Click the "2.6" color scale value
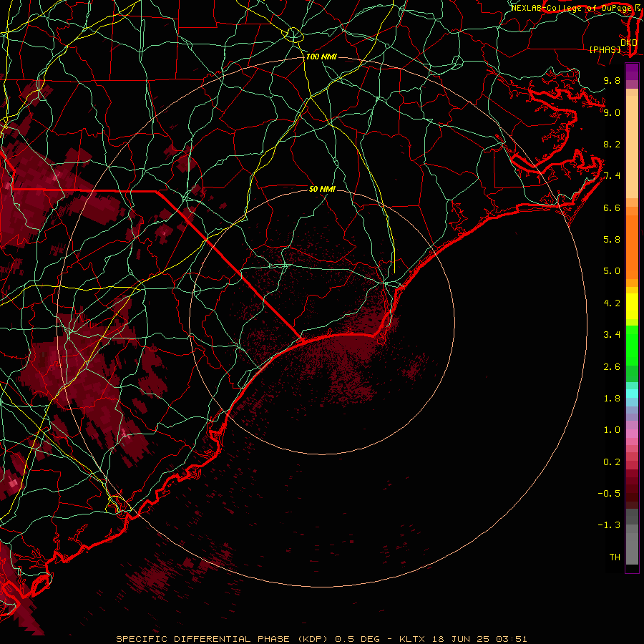Screen dimensions: 644x644 tap(612, 367)
